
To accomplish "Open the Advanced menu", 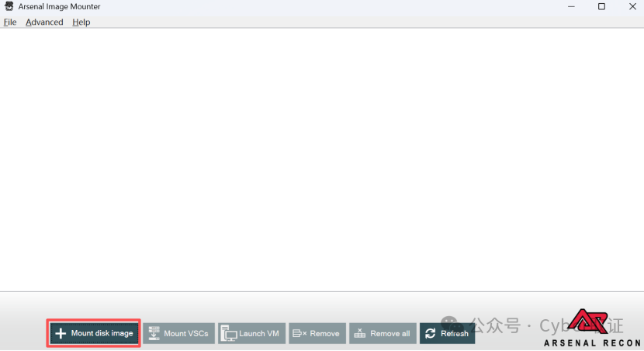I will click(44, 23).
